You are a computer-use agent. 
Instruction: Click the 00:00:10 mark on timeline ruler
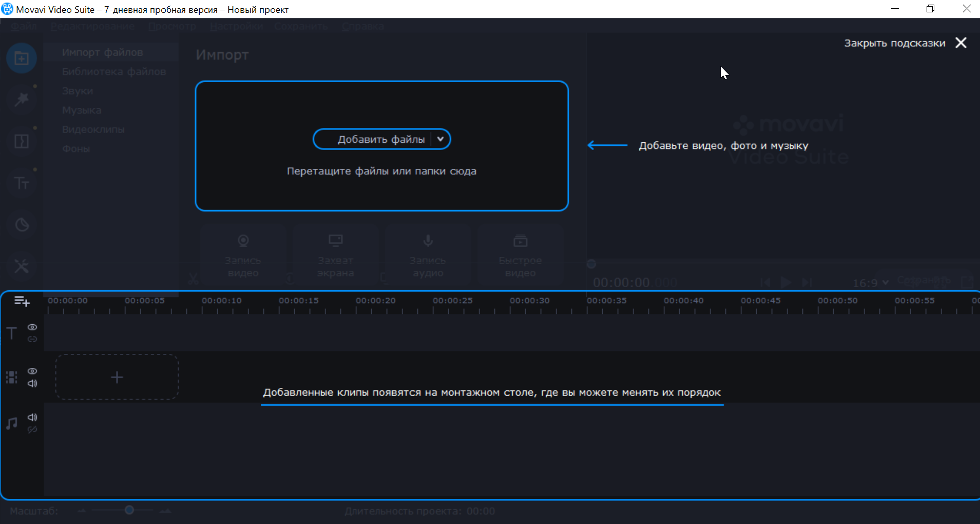(x=222, y=301)
